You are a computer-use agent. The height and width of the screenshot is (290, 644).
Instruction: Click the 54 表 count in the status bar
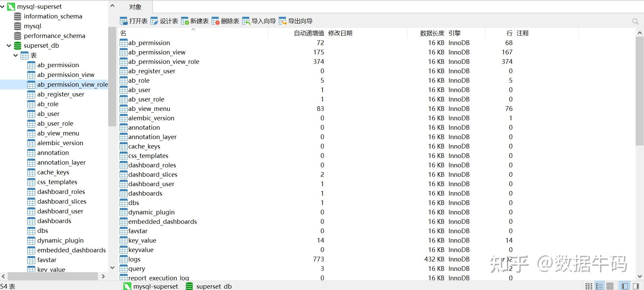[x=8, y=286]
